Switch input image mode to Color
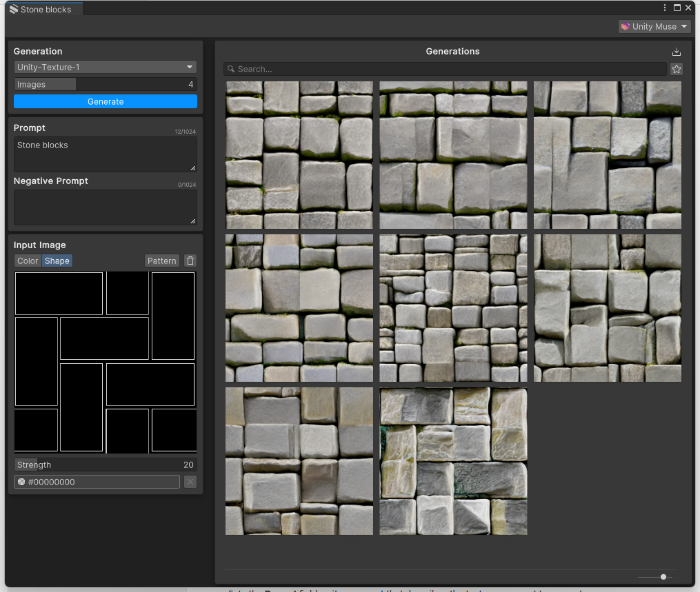 click(x=28, y=261)
